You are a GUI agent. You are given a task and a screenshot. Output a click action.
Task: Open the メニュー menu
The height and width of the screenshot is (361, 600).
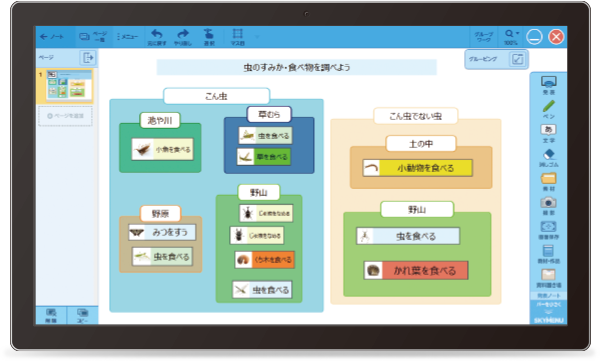tap(128, 37)
